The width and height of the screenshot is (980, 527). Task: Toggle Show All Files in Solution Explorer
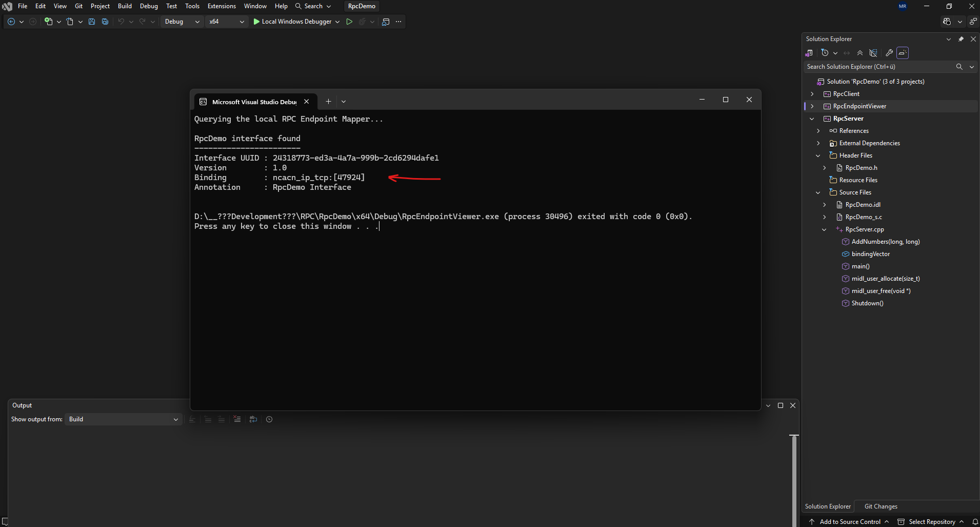[x=873, y=53]
